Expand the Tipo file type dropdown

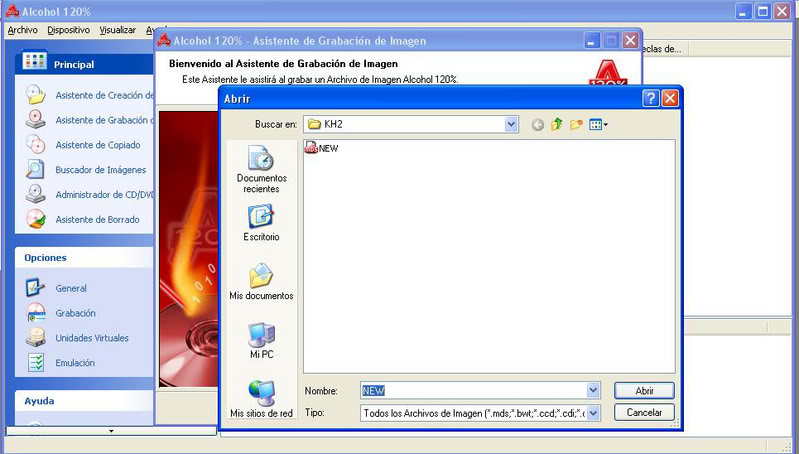click(x=593, y=413)
